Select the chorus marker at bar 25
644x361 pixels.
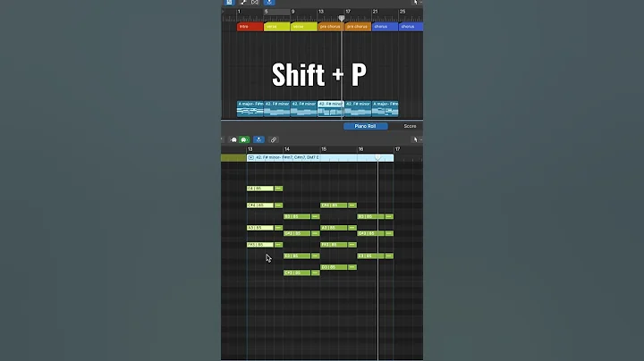click(x=411, y=27)
